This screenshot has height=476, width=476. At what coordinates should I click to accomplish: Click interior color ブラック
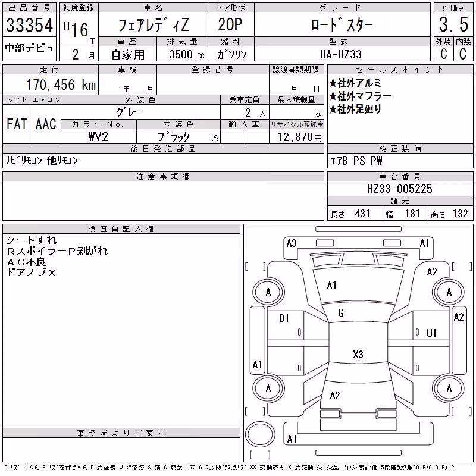[174, 137]
